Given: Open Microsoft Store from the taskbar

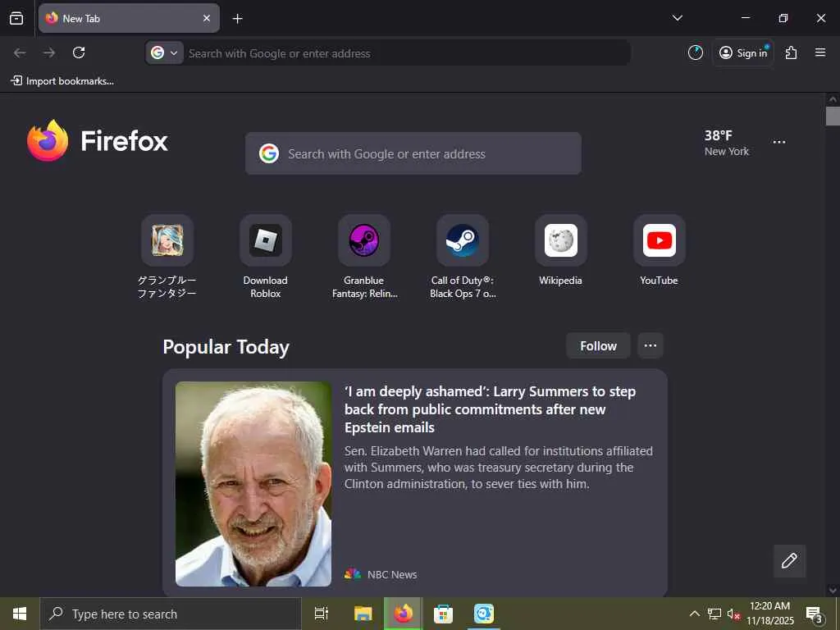Looking at the screenshot, I should pos(443,614).
